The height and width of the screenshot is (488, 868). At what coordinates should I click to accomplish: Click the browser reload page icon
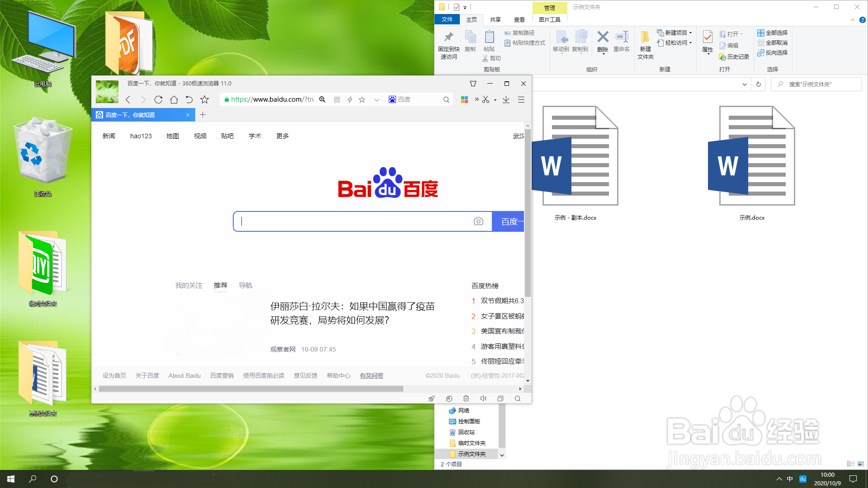pos(158,99)
